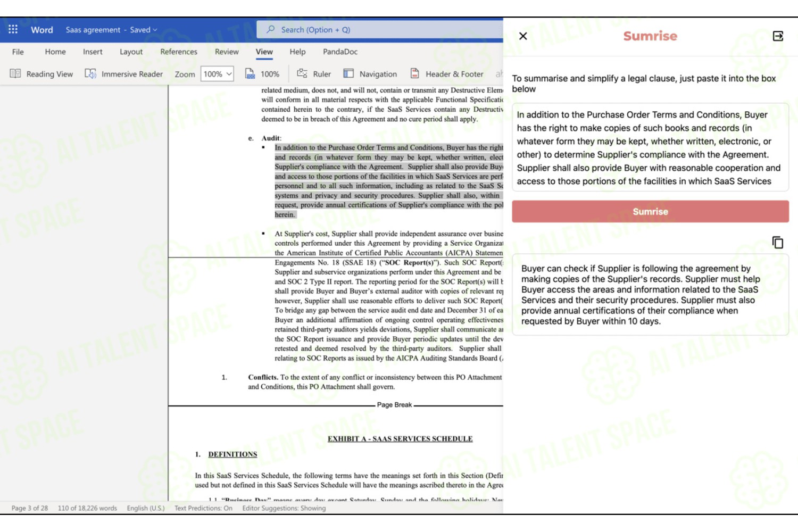798x532 pixels.
Task: Click the Sumrise panel title
Action: click(x=650, y=36)
